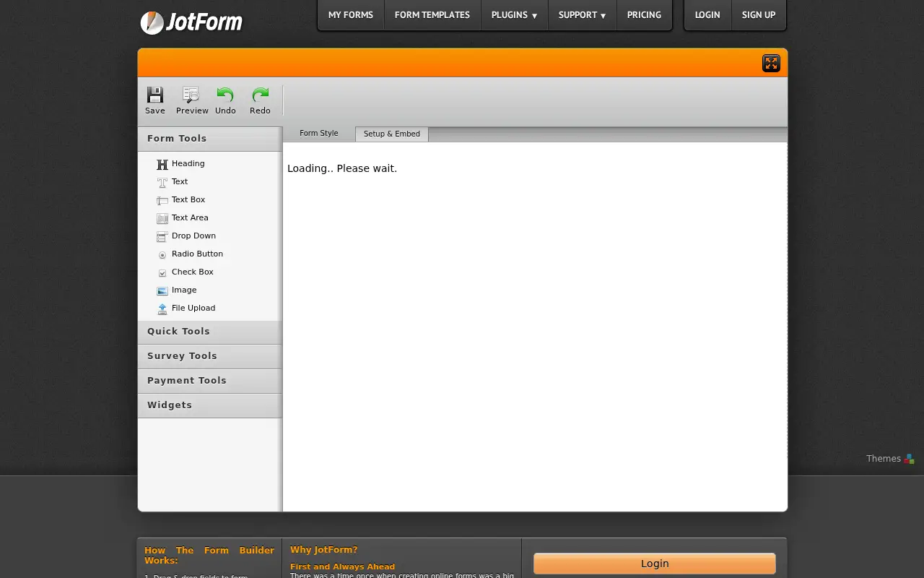This screenshot has width=924, height=578.
Task: Click the Text Box label
Action: [x=188, y=200]
